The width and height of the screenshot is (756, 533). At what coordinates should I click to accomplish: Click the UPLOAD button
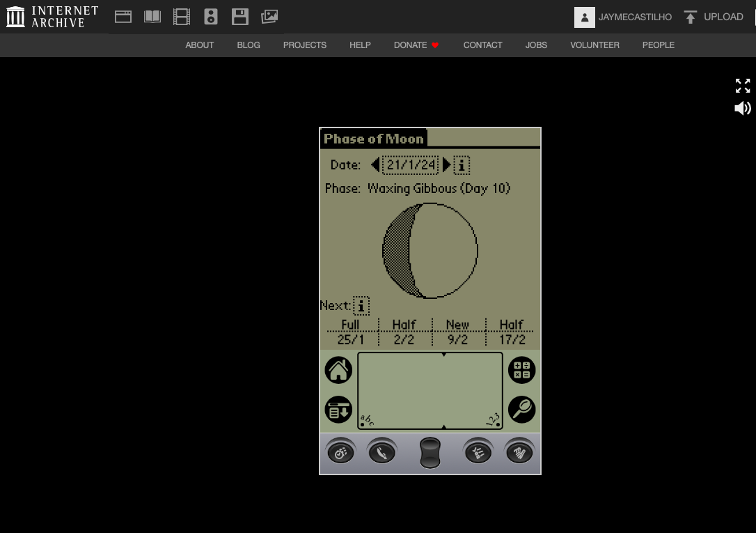[714, 17]
